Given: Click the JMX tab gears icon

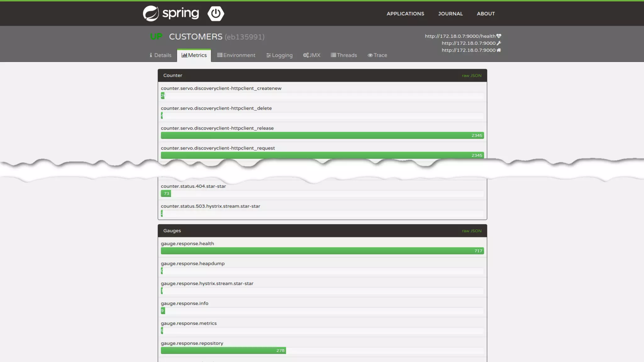Looking at the screenshot, I should [x=306, y=55].
